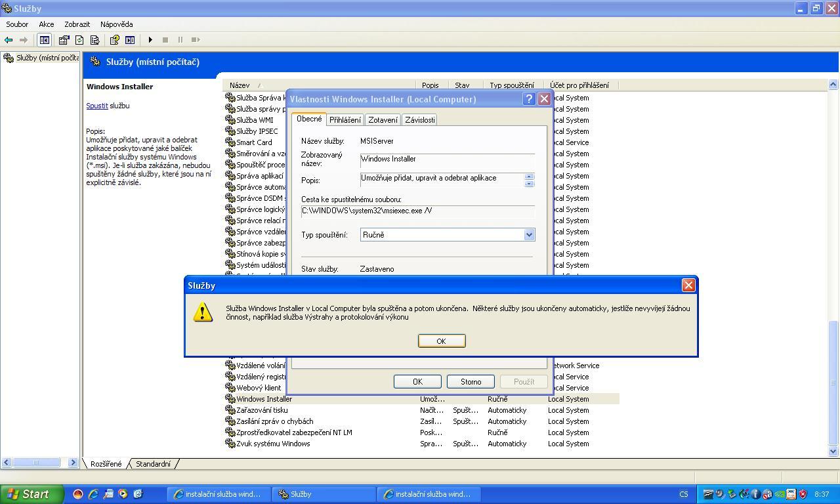Launch the first red quick launch icon

[78, 494]
